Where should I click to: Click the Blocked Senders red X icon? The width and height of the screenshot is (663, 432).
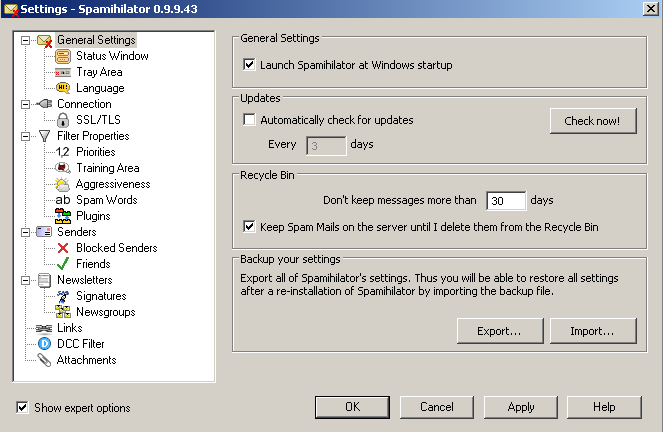[x=63, y=248]
